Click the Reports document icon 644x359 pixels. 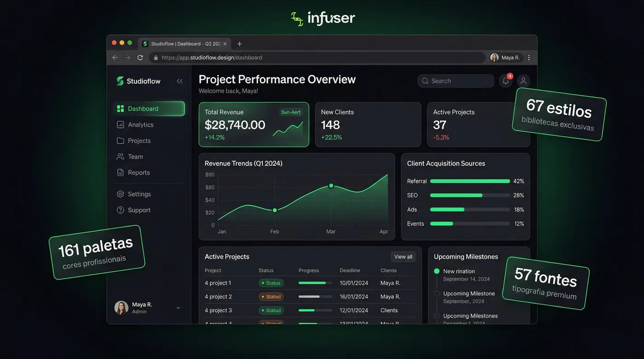(x=121, y=173)
